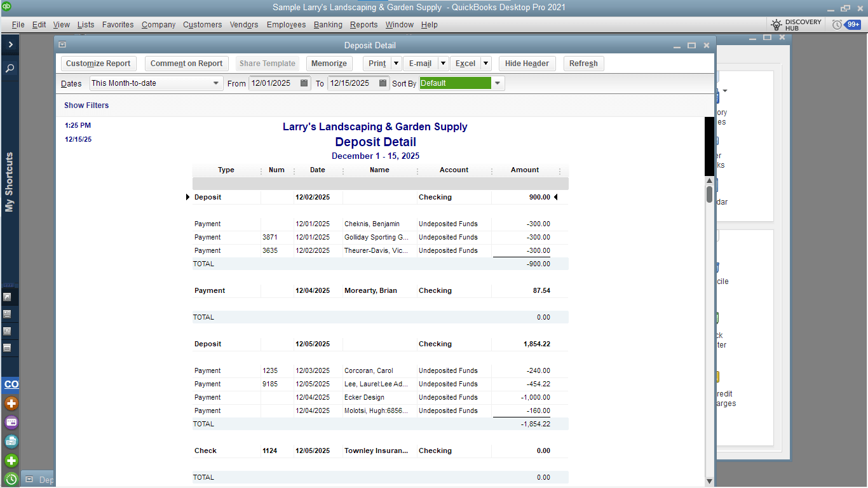
Task: Open the Banking menu
Action: [328, 25]
